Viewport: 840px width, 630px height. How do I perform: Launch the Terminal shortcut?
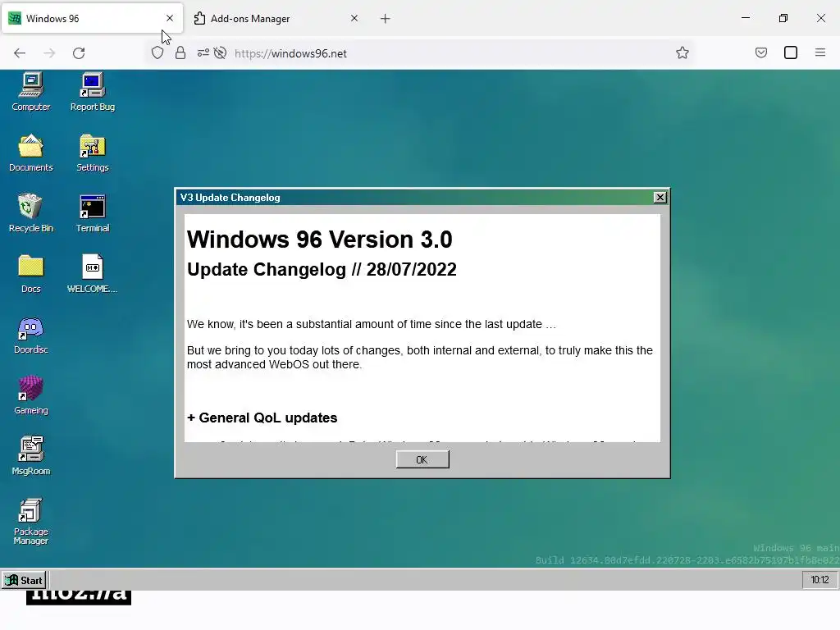(x=92, y=213)
